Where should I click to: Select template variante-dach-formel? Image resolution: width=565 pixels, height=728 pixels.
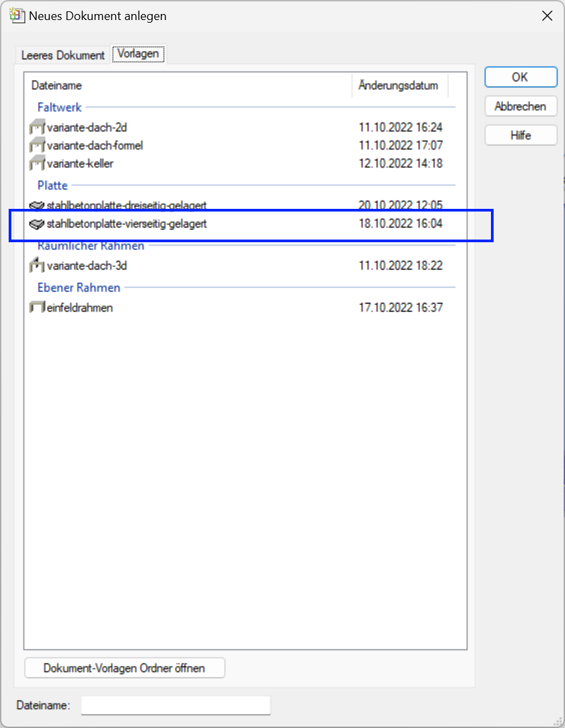tap(95, 145)
